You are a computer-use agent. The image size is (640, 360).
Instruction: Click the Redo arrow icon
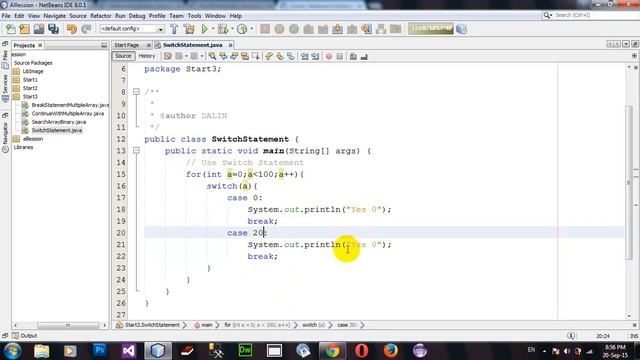click(x=86, y=29)
